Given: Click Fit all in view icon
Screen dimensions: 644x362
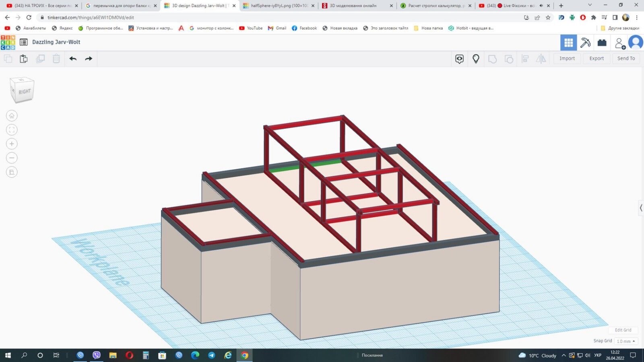Looking at the screenshot, I should pos(12,130).
